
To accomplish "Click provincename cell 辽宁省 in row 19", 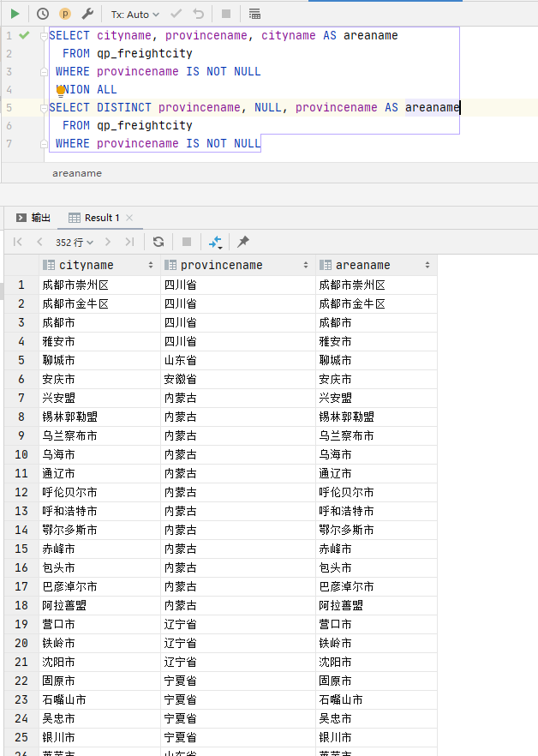I will point(238,624).
